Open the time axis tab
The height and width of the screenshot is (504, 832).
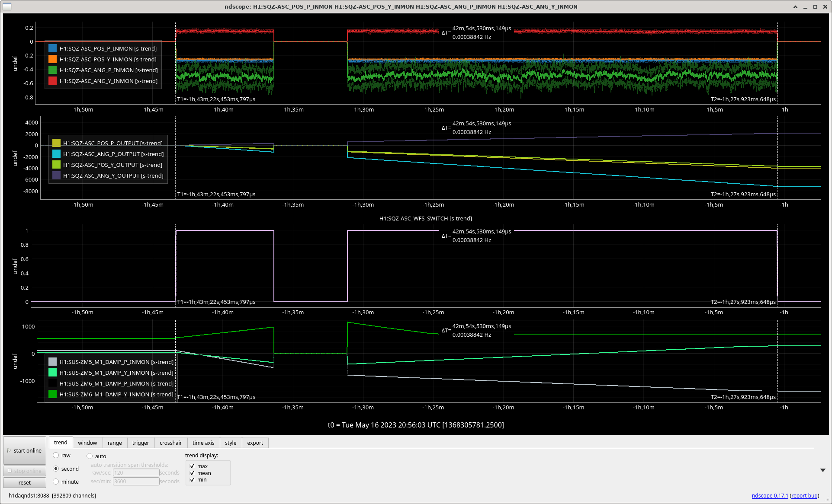click(x=203, y=443)
